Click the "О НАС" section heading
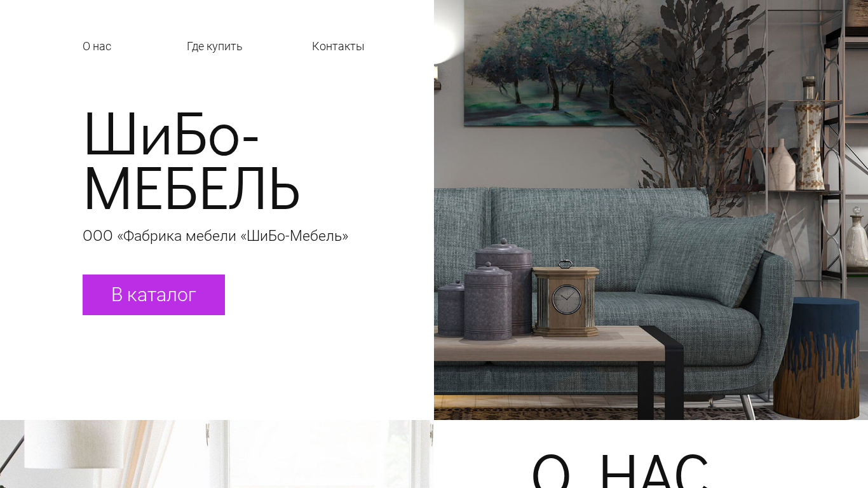 [620, 470]
